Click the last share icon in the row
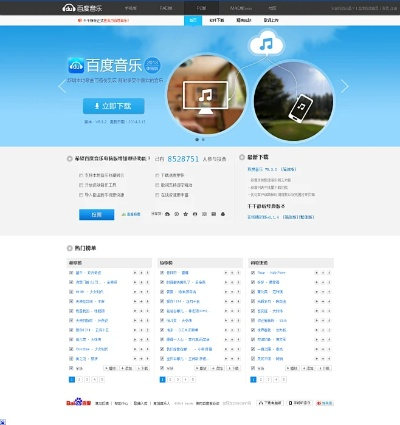This screenshot has width=400, height=425. 223,214
